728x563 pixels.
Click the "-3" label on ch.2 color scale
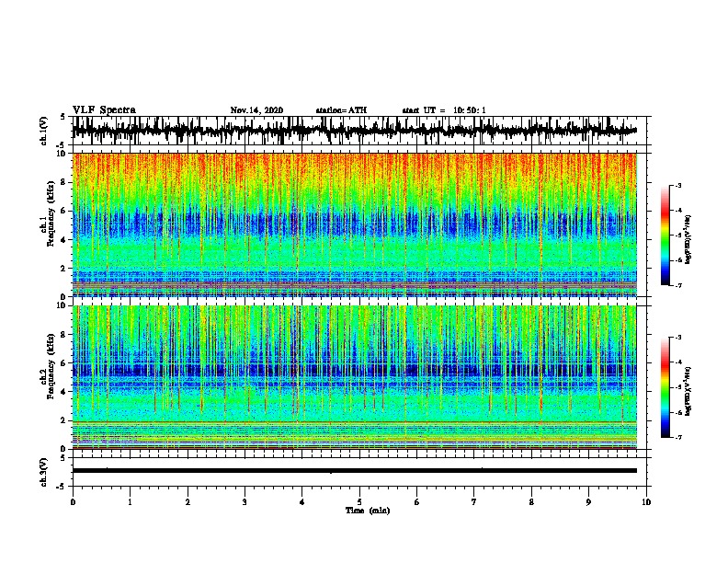(x=677, y=338)
